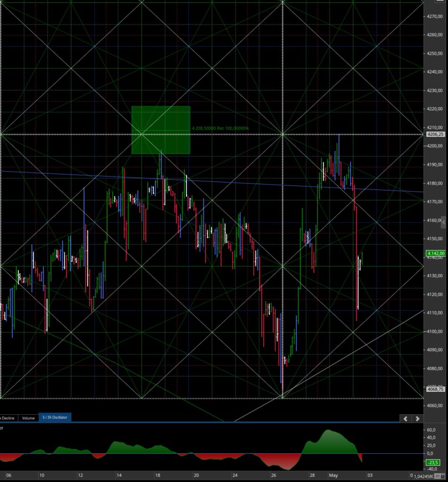
Task: Click the oscillator value label -23,5
Action: point(433,462)
